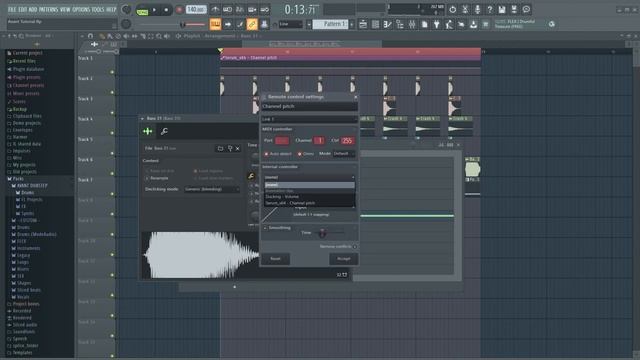Click the open file folder icon beside File
Viewport: 640px width, 360px height.
[220, 149]
